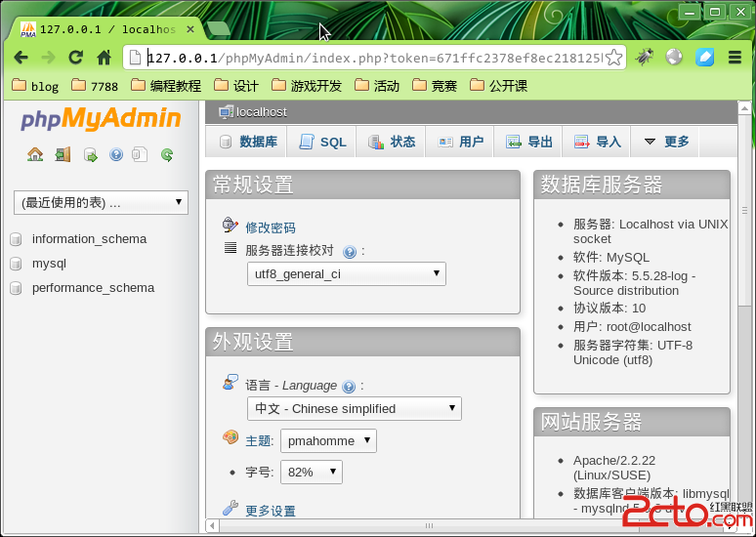
Task: Open the 最近使用的表 dropdown
Action: 101,202
